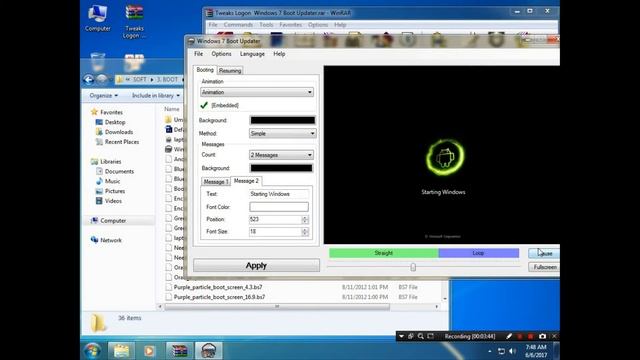The height and width of the screenshot is (360, 640).
Task: Switch to the Message 1 tab
Action: pyautogui.click(x=216, y=182)
